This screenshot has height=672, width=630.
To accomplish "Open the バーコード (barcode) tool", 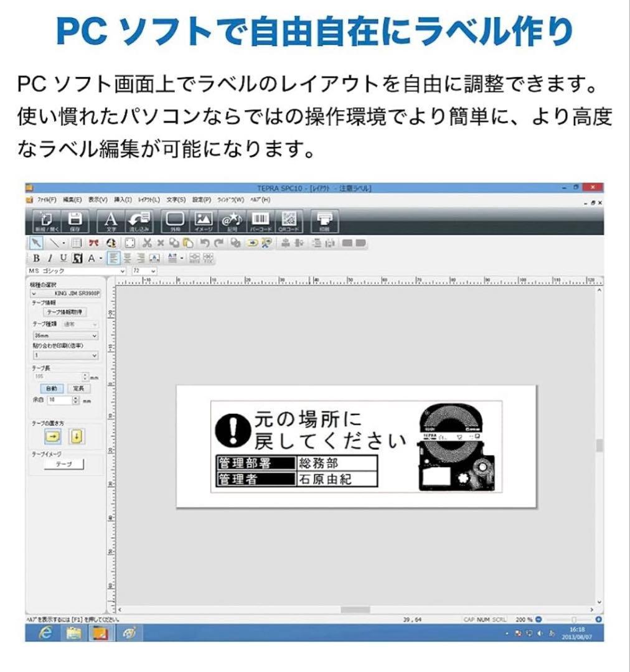I will [261, 220].
